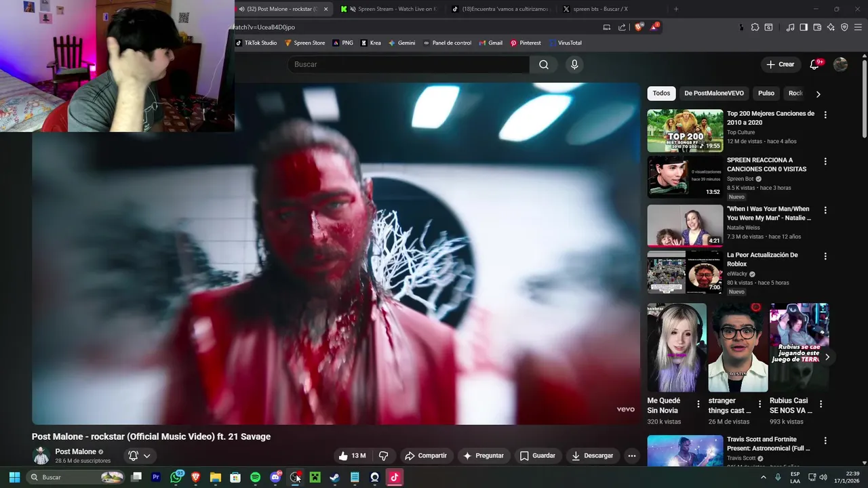
Task: Toggle subscription notification bell for Post Malone
Action: point(133,455)
